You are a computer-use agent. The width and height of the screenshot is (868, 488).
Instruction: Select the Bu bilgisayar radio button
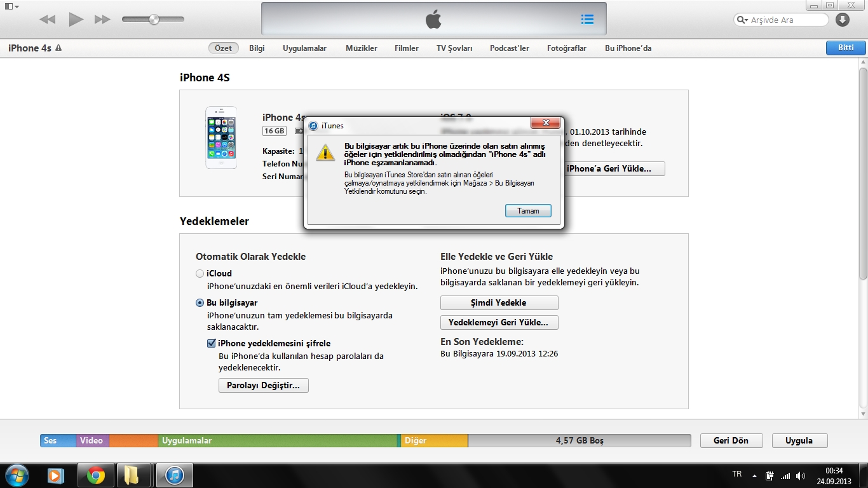tap(200, 303)
